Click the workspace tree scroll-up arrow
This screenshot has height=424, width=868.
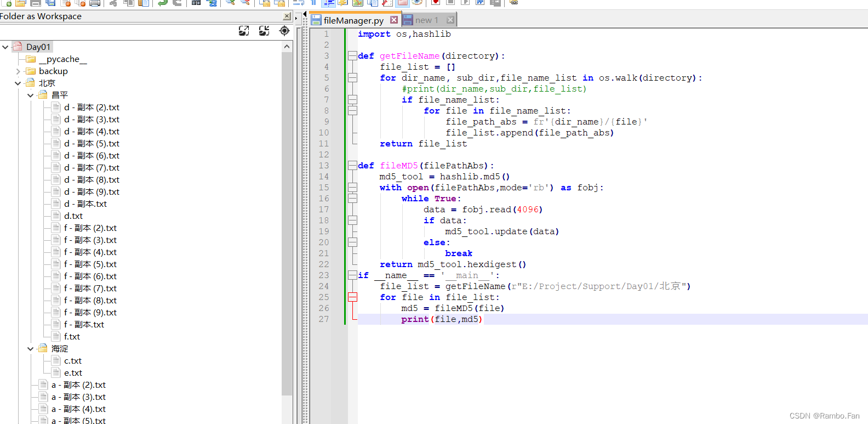287,47
